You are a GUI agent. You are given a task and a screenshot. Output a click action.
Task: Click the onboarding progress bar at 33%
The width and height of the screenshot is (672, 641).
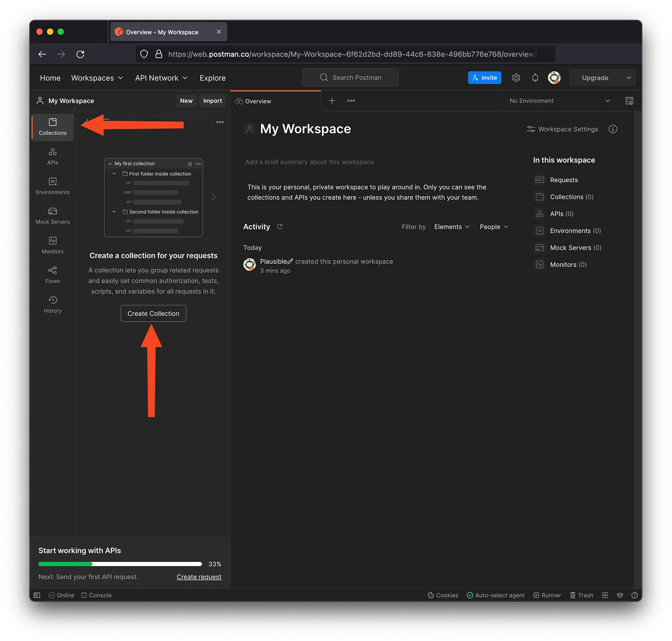[120, 564]
